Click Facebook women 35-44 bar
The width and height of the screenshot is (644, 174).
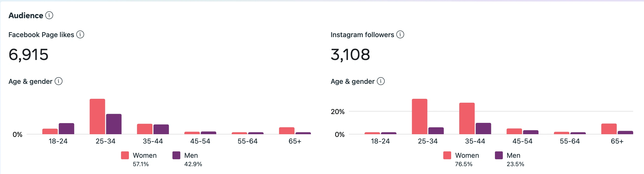point(144,129)
